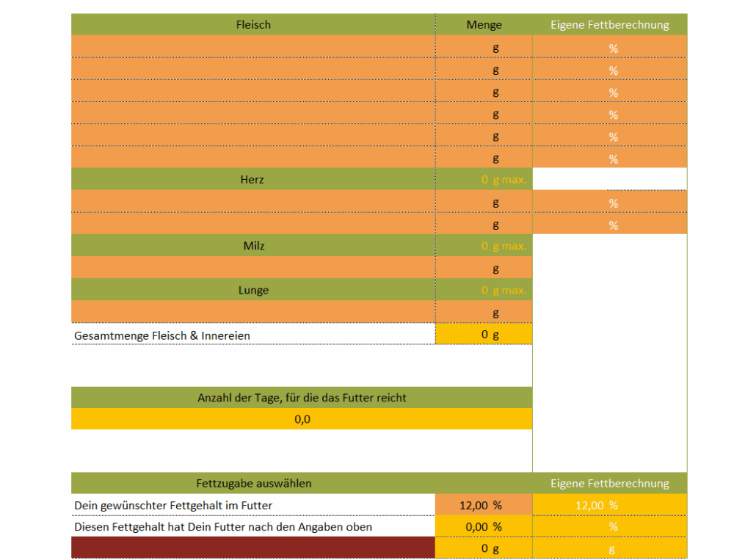Select the 'Fettzugabe auswählen' header

click(253, 483)
